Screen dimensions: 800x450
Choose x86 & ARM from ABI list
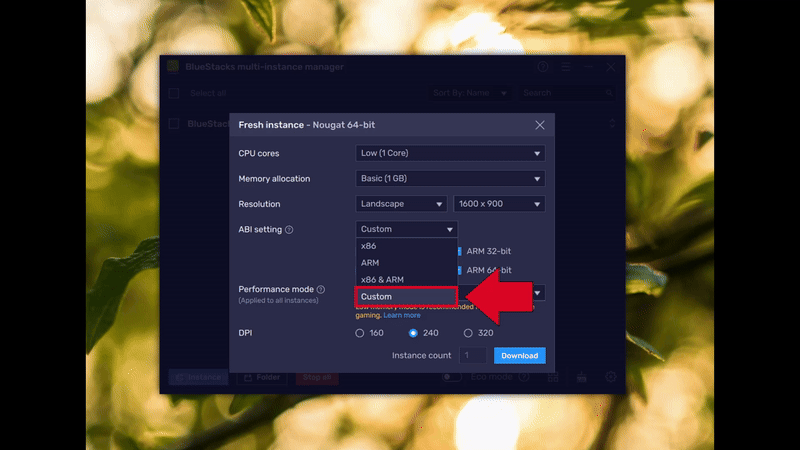(406, 280)
